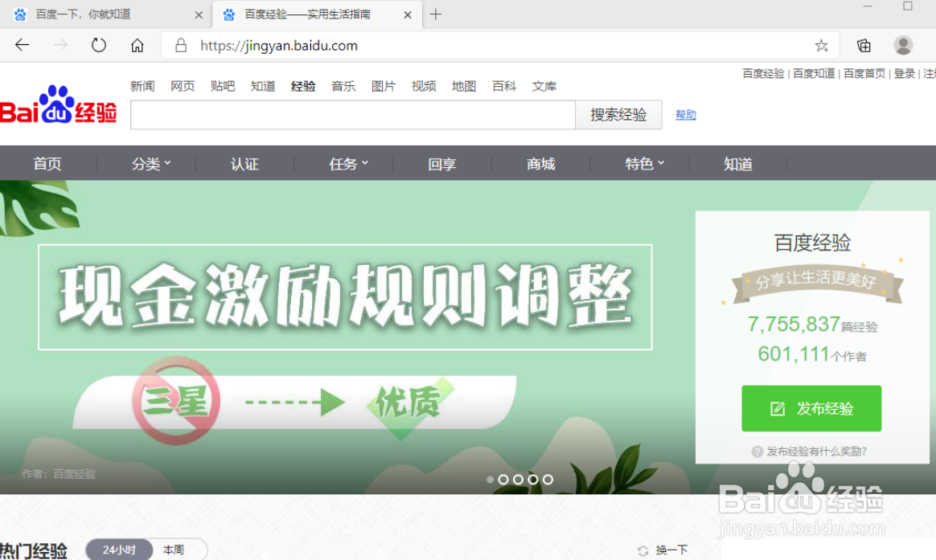Click 百度首页 link in top-right corner
Screen dimensions: 936x560
click(864, 73)
